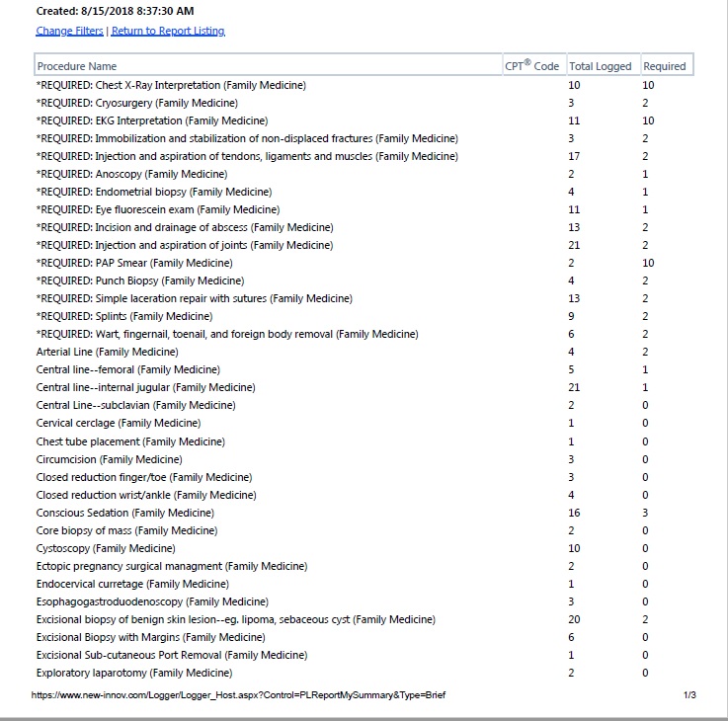
Task: Sort by Total Logged column header
Action: click(600, 66)
